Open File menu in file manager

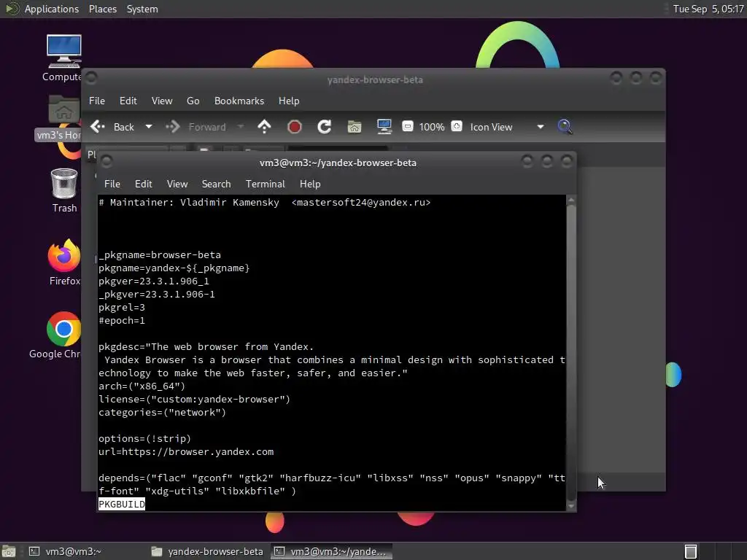pos(97,101)
